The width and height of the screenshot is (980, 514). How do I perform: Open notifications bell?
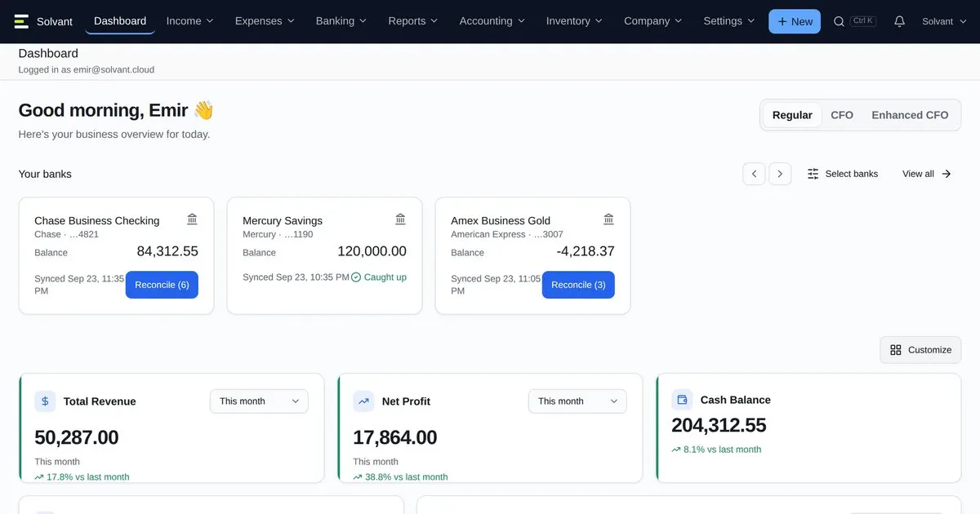(x=899, y=21)
